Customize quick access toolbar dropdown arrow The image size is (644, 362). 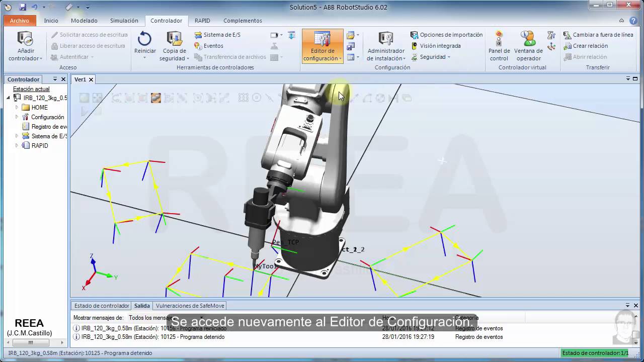tap(88, 7)
